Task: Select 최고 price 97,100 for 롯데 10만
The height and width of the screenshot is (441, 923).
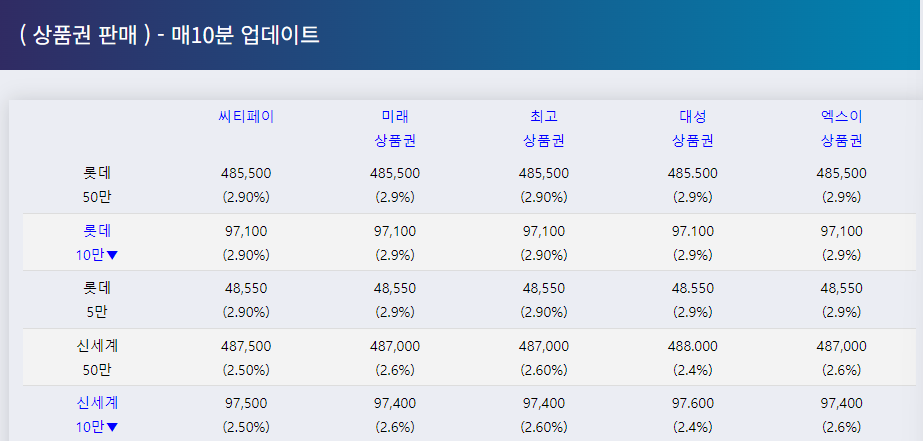Action: (544, 231)
